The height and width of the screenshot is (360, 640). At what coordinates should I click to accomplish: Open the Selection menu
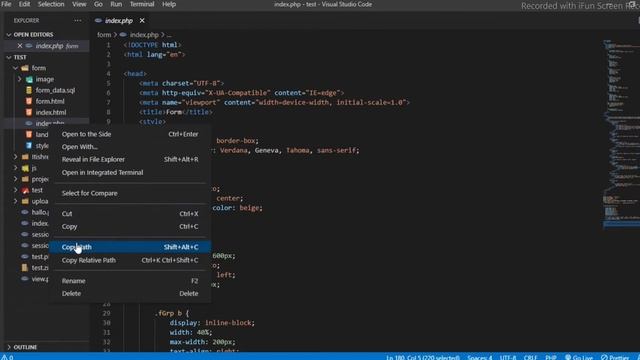[x=51, y=4]
